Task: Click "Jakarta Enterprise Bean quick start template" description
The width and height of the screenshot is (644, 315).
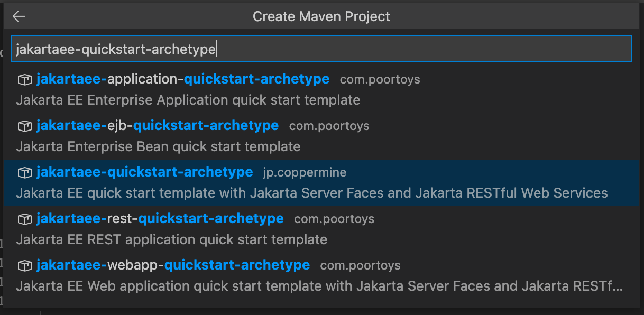Action: (x=158, y=146)
